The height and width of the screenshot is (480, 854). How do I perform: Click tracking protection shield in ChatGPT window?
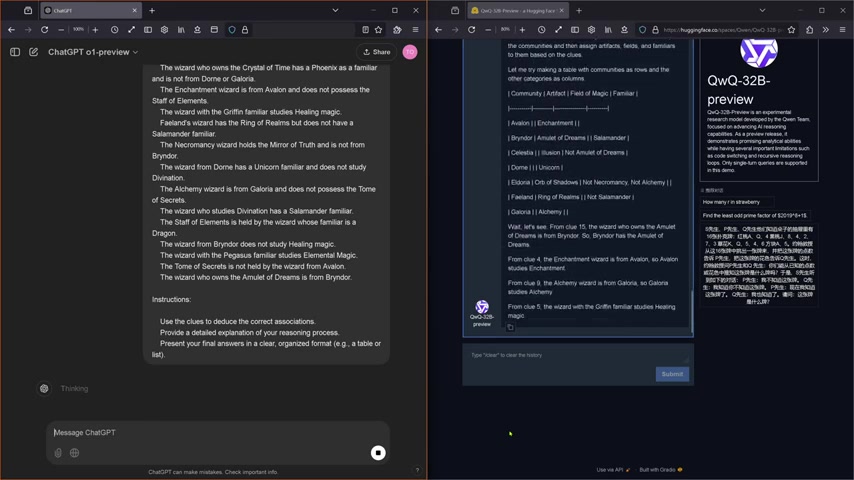coord(232,30)
